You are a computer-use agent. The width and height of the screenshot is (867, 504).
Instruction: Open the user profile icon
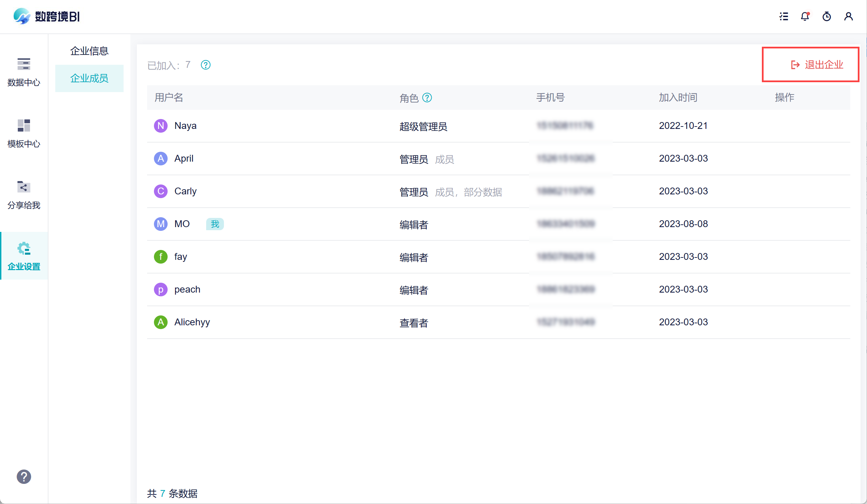click(848, 16)
